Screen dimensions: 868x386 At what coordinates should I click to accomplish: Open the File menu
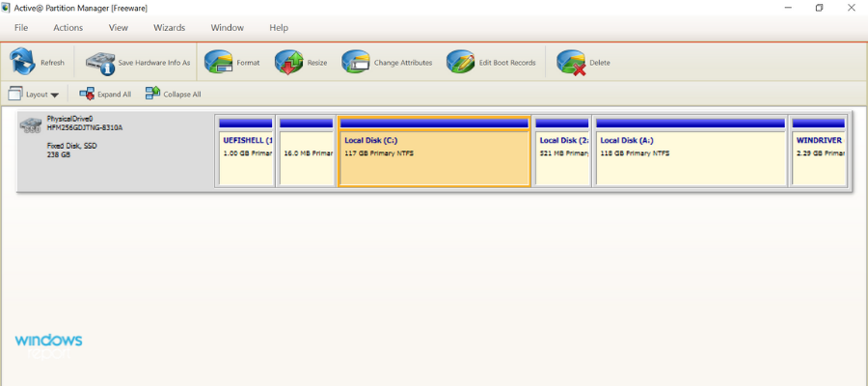point(21,28)
